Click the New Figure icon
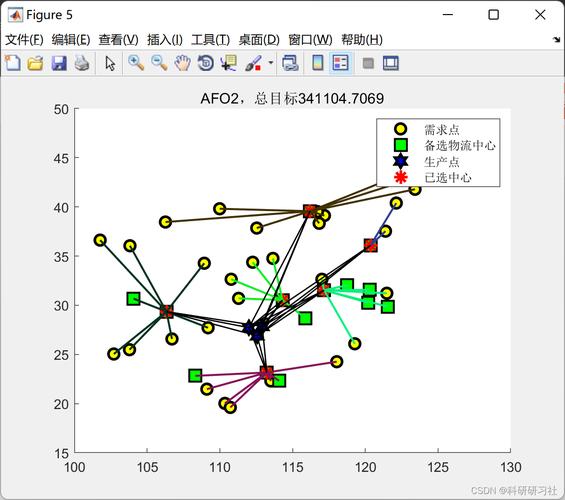This screenshot has height=500, width=565. [x=13, y=63]
